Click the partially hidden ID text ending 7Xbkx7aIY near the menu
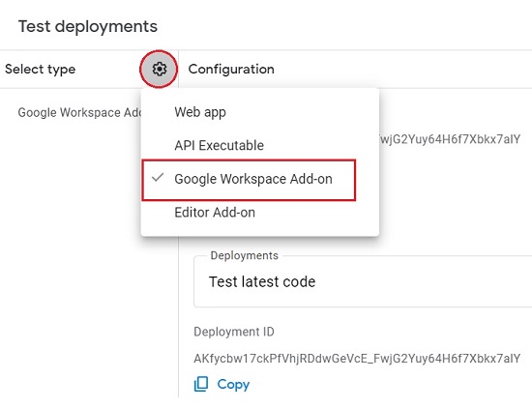The width and height of the screenshot is (532, 408). (x=450, y=139)
